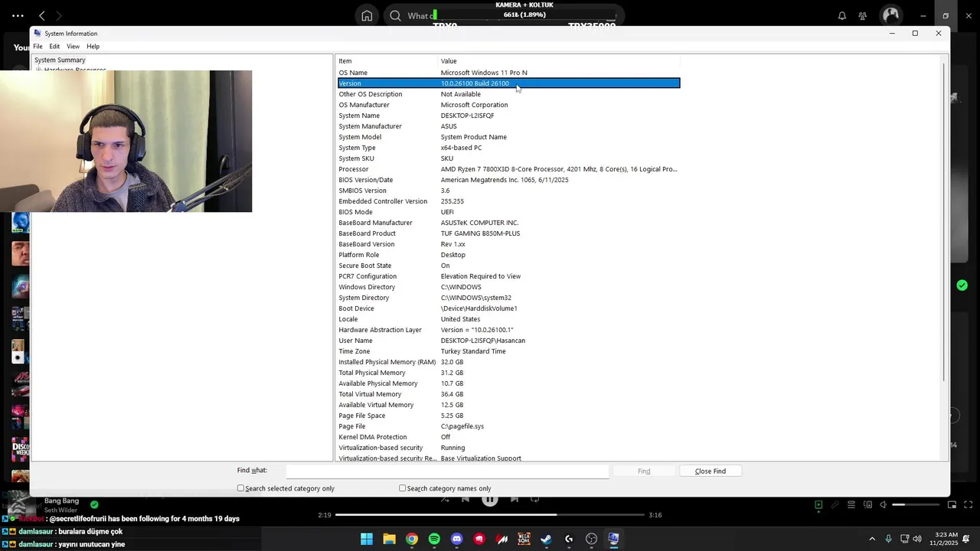The height and width of the screenshot is (551, 980).
Task: Open Steam from taskbar
Action: [546, 539]
